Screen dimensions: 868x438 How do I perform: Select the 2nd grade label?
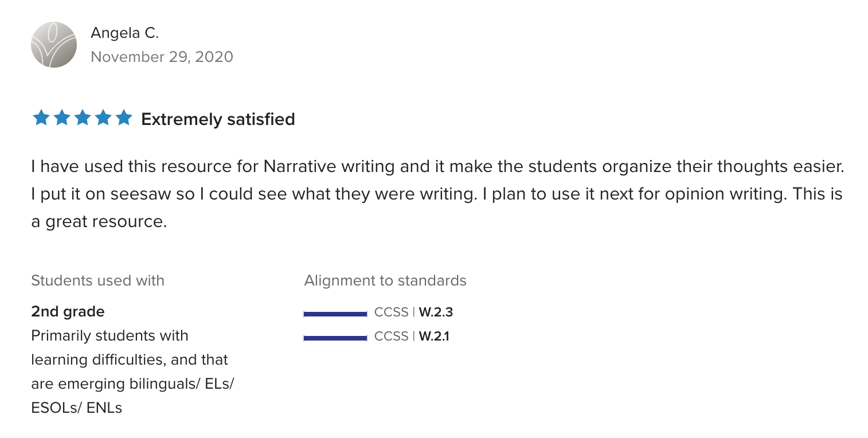[x=68, y=312]
